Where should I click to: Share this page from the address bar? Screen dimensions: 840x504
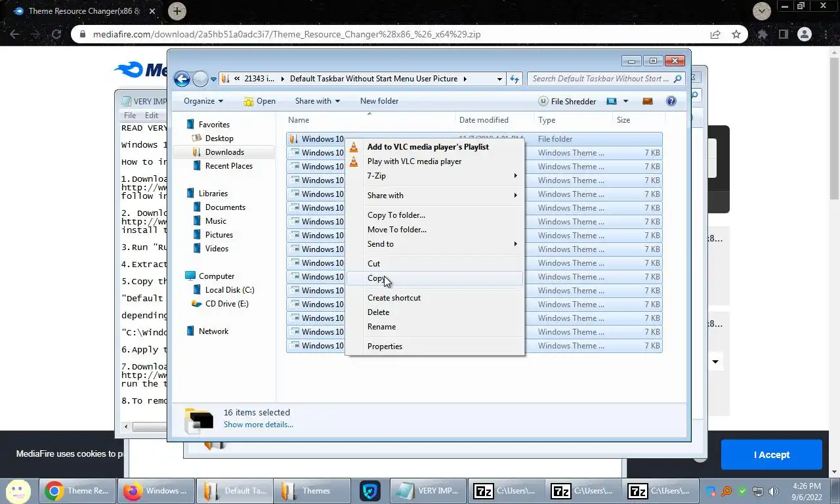[715, 34]
